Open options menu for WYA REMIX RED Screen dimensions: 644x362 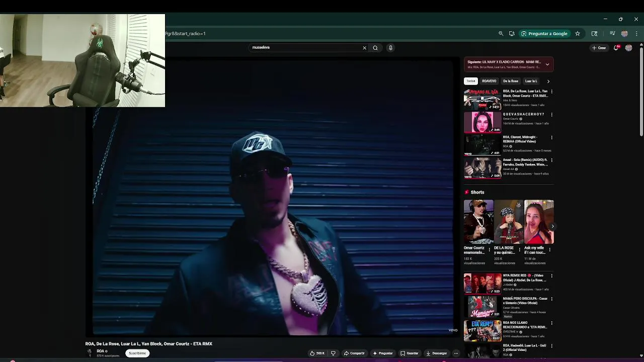tap(551, 276)
